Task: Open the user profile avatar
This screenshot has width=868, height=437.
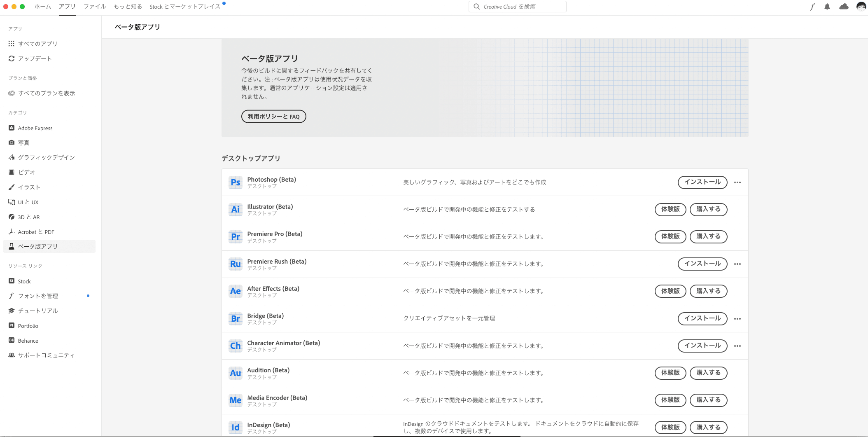Action: (x=861, y=7)
